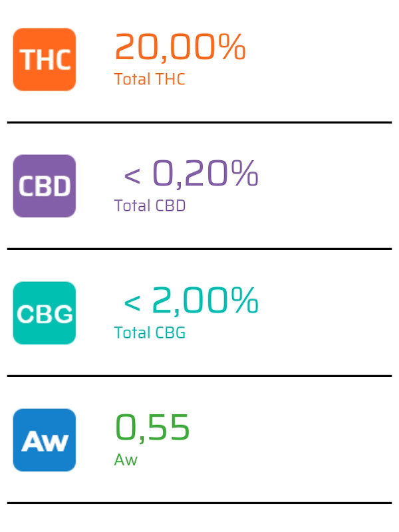Image resolution: width=399 pixels, height=532 pixels.
Task: Select the 0,55 Aw value
Action: coord(152,428)
